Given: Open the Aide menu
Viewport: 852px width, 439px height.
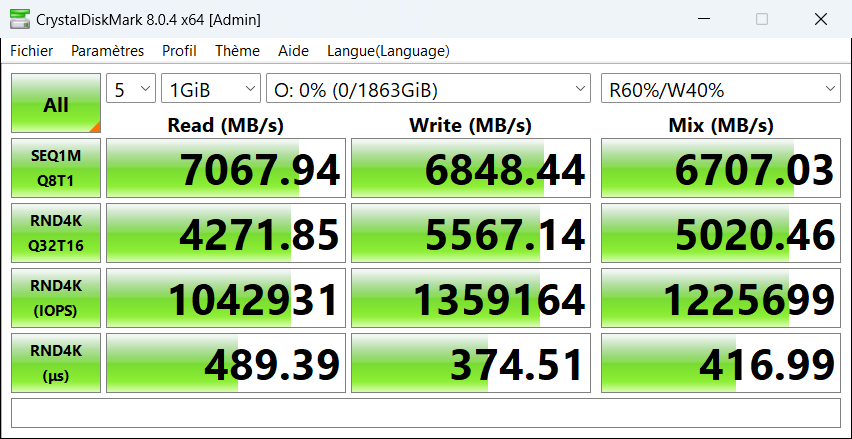Looking at the screenshot, I should (x=293, y=51).
